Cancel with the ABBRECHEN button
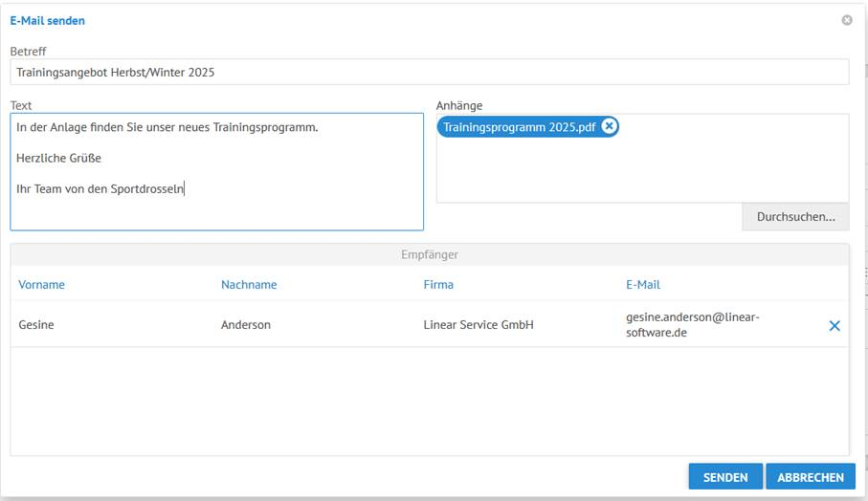Viewport: 868px width, 501px height. [x=810, y=477]
